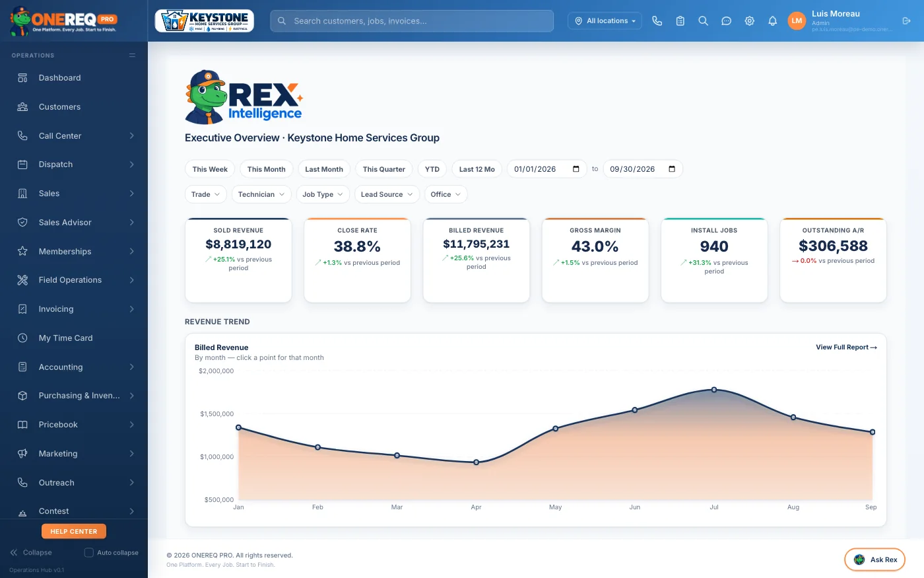Collapse the sidebar with Collapse button
This screenshot has height=578, width=924.
(x=31, y=553)
